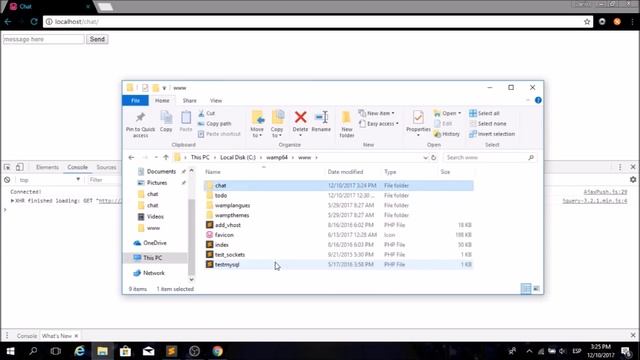640x360 pixels.
Task: Click the Explorer refresh button
Action: point(433,158)
